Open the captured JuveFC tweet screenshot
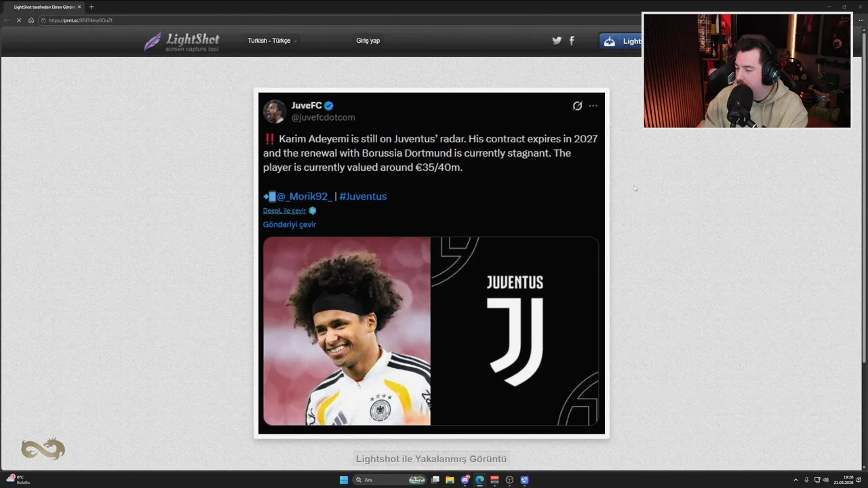This screenshot has height=488, width=868. pos(431,263)
